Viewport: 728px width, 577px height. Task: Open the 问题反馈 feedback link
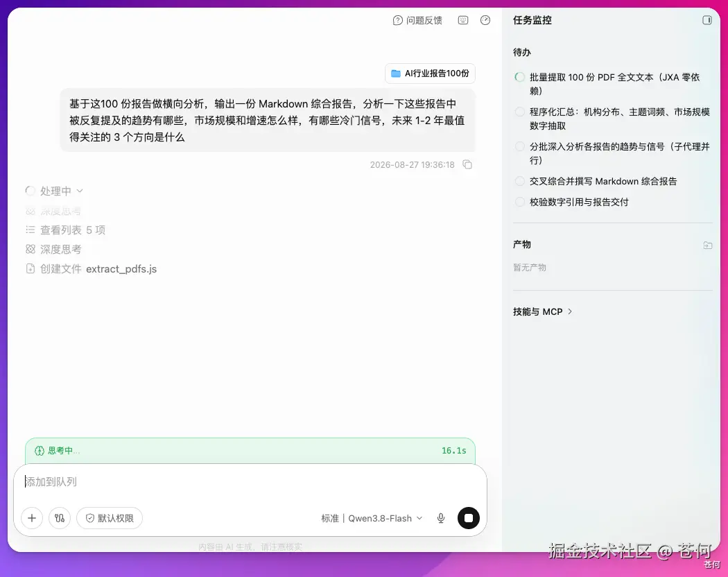click(x=417, y=20)
